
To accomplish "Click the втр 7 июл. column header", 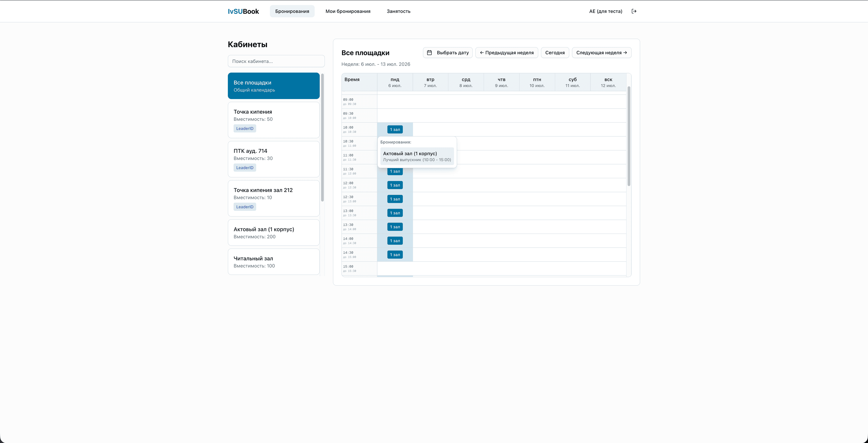I will click(430, 82).
